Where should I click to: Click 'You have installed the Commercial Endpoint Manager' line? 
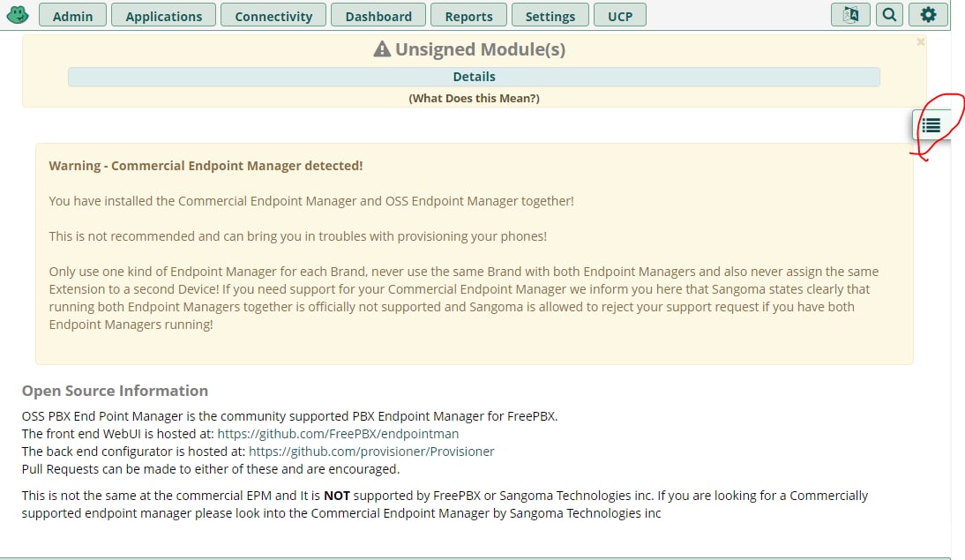(311, 201)
